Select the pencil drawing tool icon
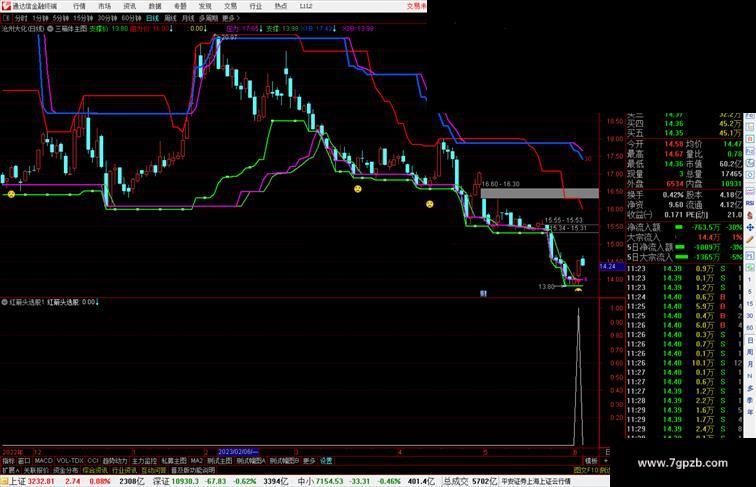This screenshot has width=756, height=487. pos(750,239)
